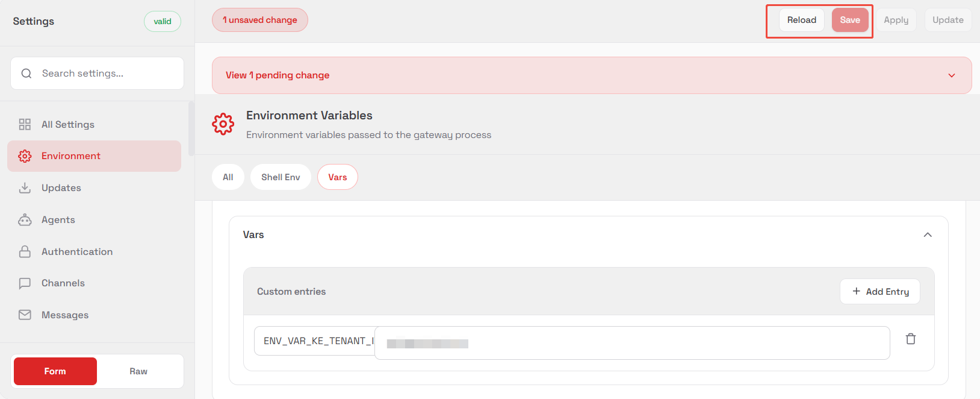980x399 pixels.
Task: Click the Reload button
Action: (x=801, y=20)
